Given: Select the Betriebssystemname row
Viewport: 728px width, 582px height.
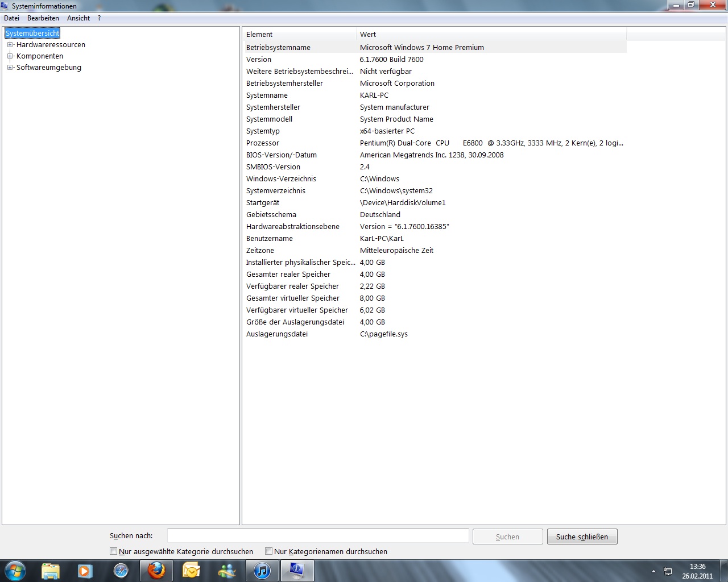Looking at the screenshot, I should pyautogui.click(x=435, y=48).
